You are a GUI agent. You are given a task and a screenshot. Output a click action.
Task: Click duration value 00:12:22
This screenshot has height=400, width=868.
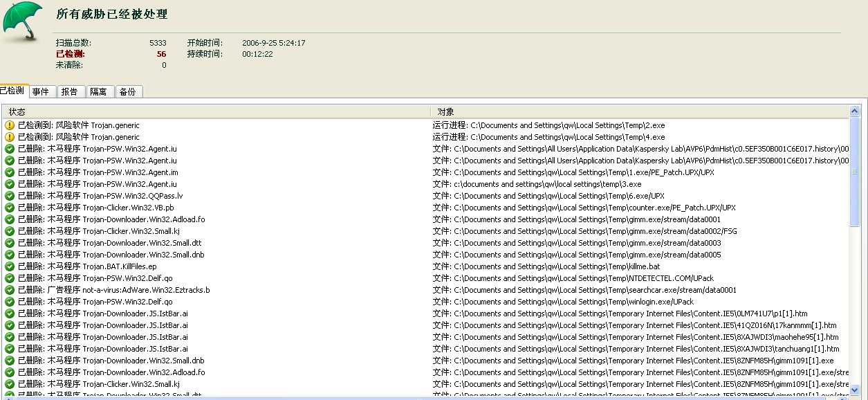click(257, 54)
